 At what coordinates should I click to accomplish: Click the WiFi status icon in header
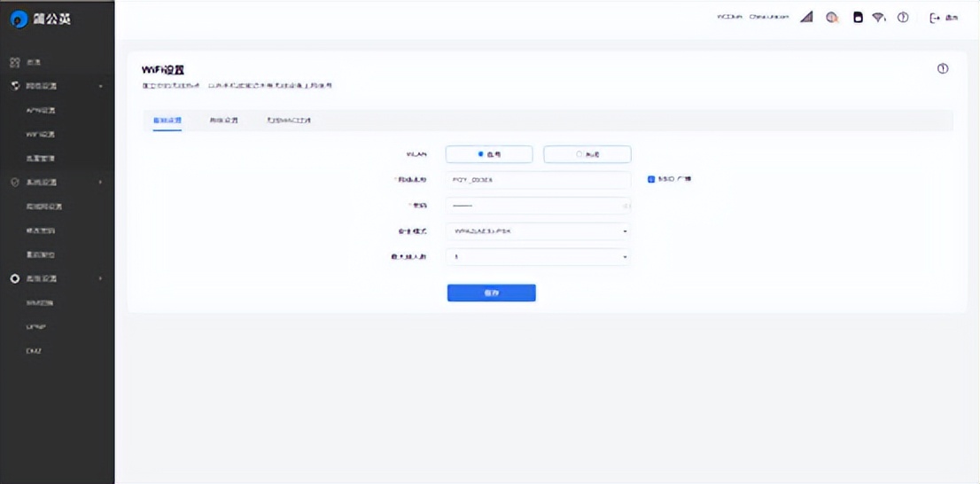(879, 18)
